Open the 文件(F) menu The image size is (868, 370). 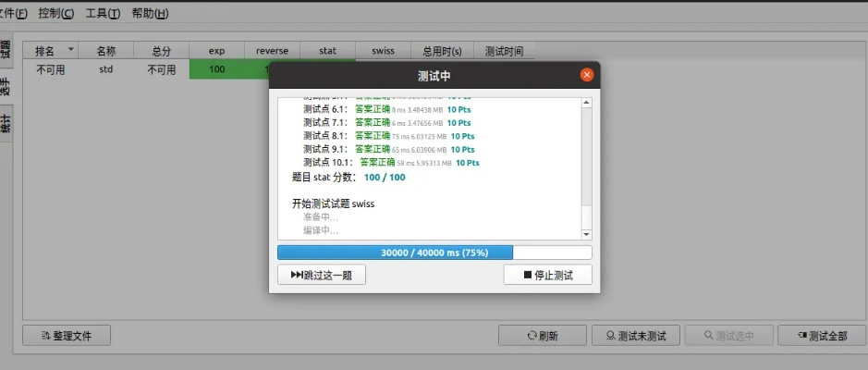pos(13,14)
